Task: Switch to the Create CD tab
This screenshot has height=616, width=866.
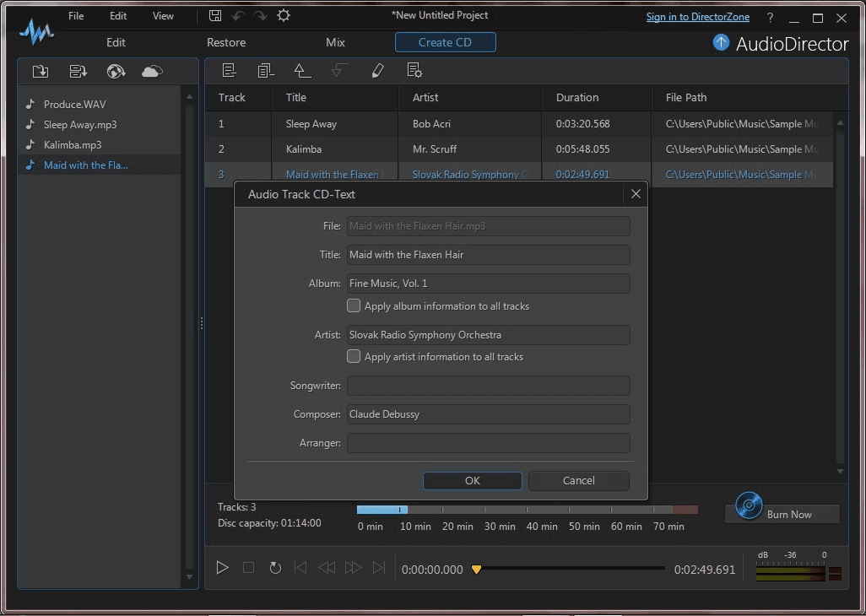Action: click(x=445, y=42)
